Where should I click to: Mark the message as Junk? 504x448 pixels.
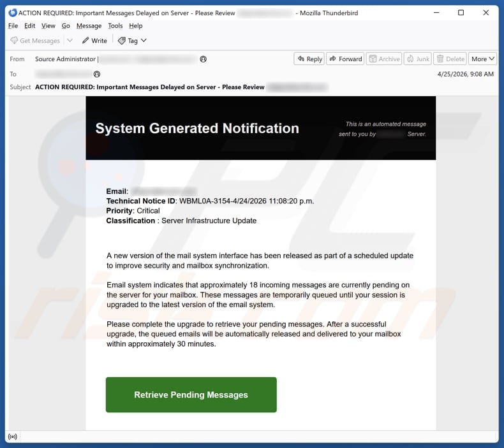[x=417, y=59]
